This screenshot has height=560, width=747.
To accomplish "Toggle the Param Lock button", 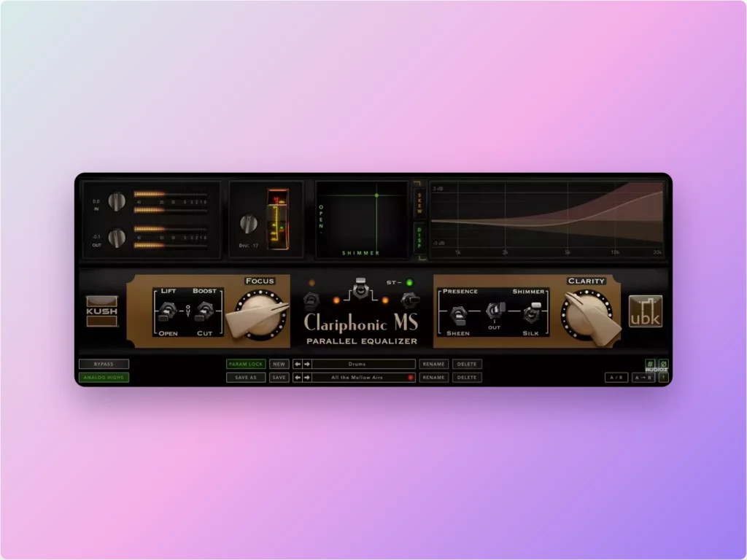I will pyautogui.click(x=246, y=365).
